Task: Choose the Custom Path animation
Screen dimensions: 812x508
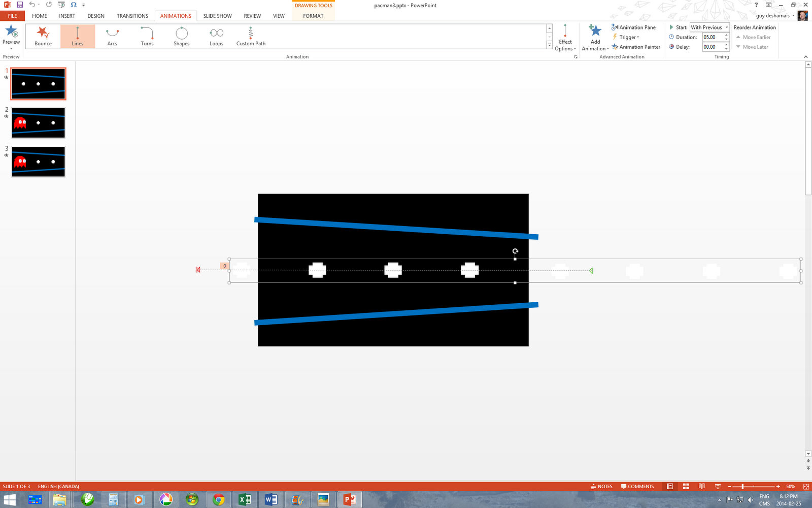Action: pos(251,36)
